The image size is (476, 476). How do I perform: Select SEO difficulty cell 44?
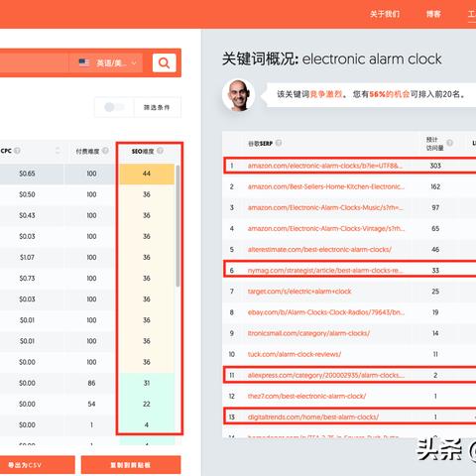coord(147,174)
